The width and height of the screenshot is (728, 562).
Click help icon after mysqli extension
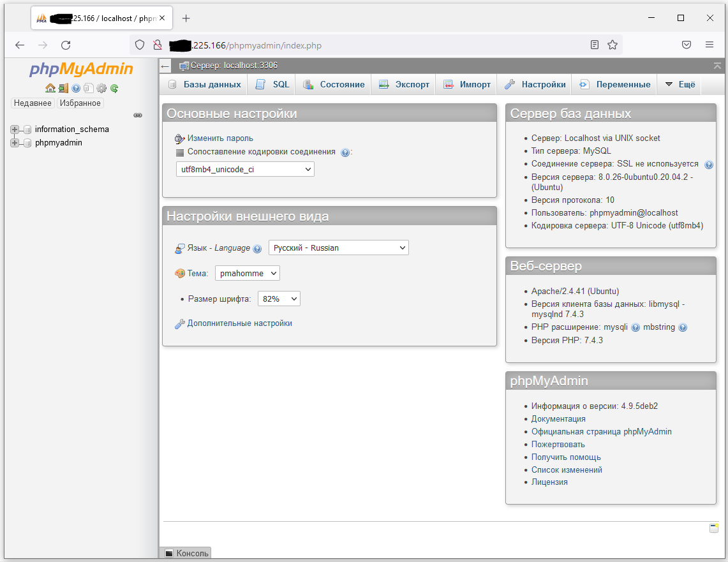point(635,328)
